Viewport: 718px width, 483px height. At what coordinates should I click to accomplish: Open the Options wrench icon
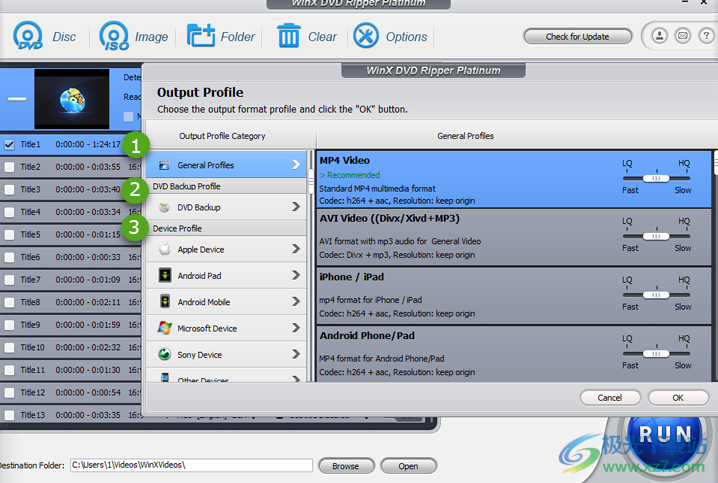tap(365, 36)
